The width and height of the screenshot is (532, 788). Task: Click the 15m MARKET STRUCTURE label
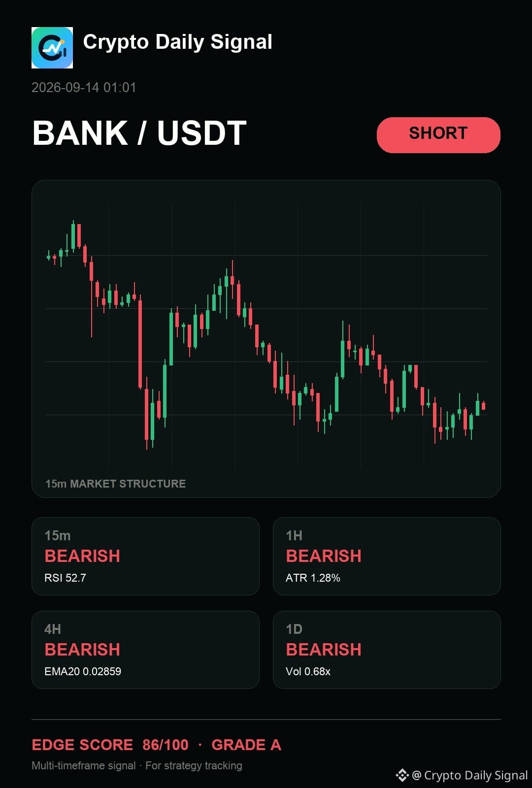point(116,484)
